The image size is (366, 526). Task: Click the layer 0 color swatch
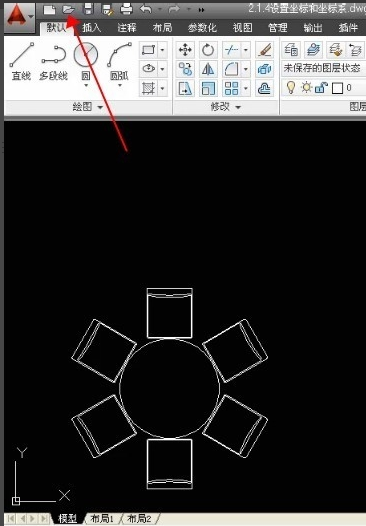(337, 88)
